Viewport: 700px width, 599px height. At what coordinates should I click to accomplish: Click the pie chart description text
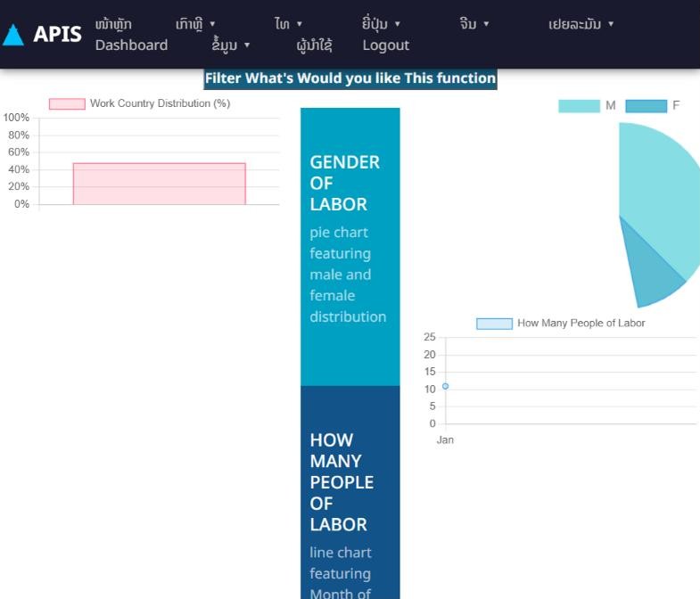coord(348,275)
